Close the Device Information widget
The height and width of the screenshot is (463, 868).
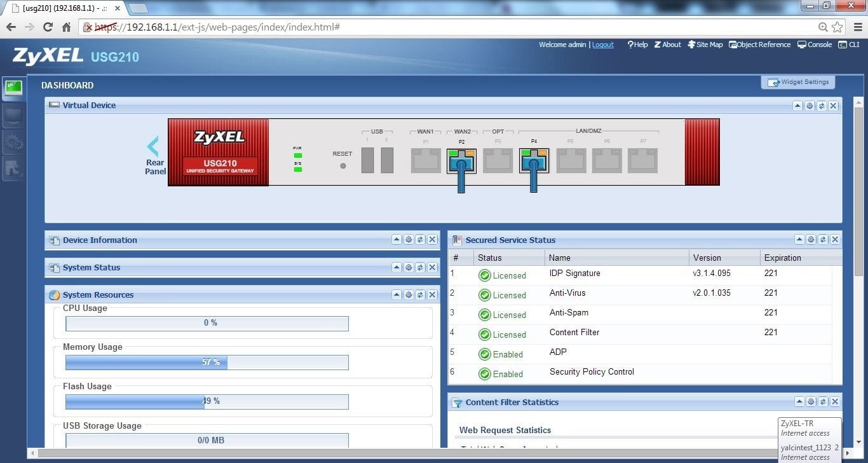[x=432, y=240]
